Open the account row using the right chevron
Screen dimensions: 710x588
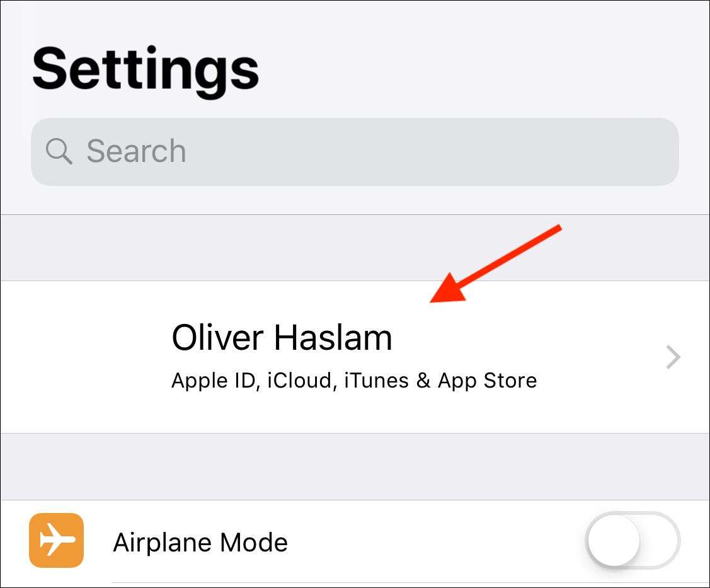click(673, 357)
